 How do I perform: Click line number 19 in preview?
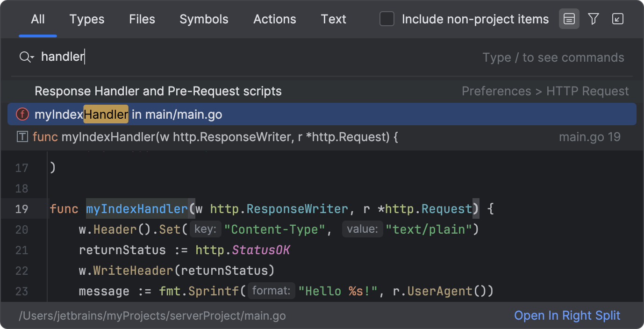21,209
